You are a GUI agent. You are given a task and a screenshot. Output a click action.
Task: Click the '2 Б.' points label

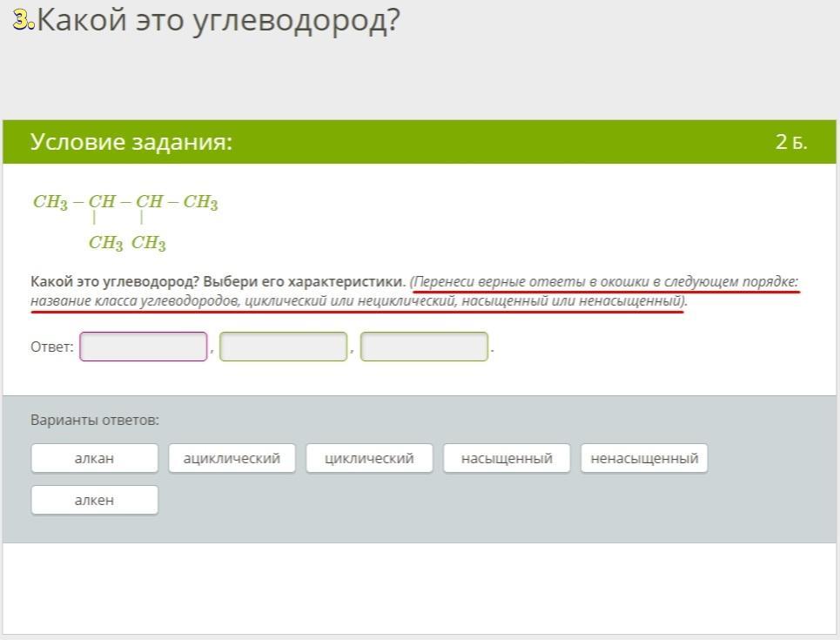[x=791, y=142]
